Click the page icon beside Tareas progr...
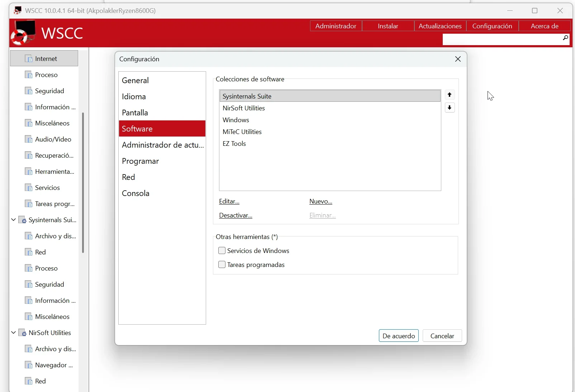This screenshot has height=392, width=575. tap(29, 204)
